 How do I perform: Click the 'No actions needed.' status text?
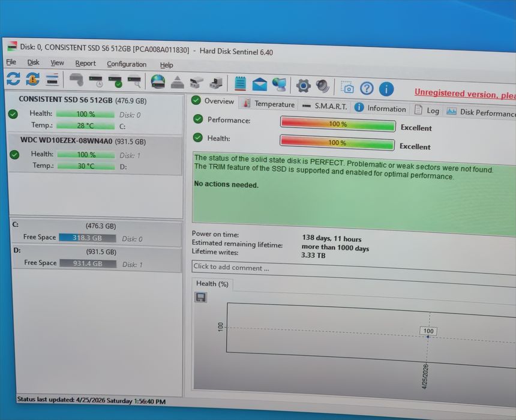[x=226, y=184]
